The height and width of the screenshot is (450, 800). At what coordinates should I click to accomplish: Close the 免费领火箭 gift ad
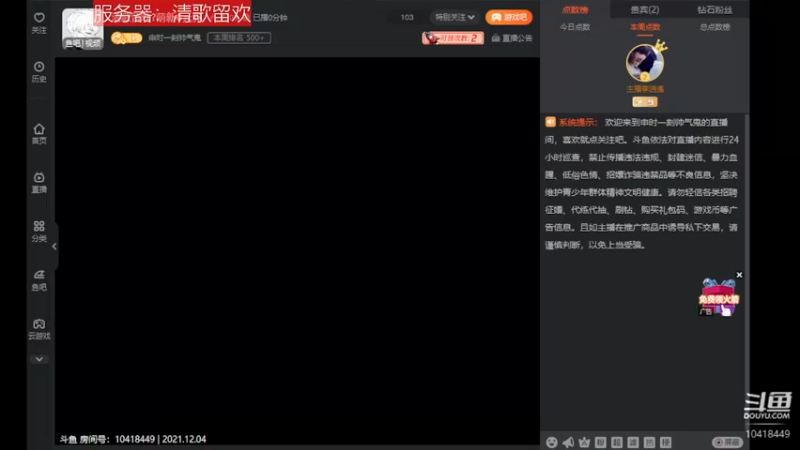[x=739, y=275]
